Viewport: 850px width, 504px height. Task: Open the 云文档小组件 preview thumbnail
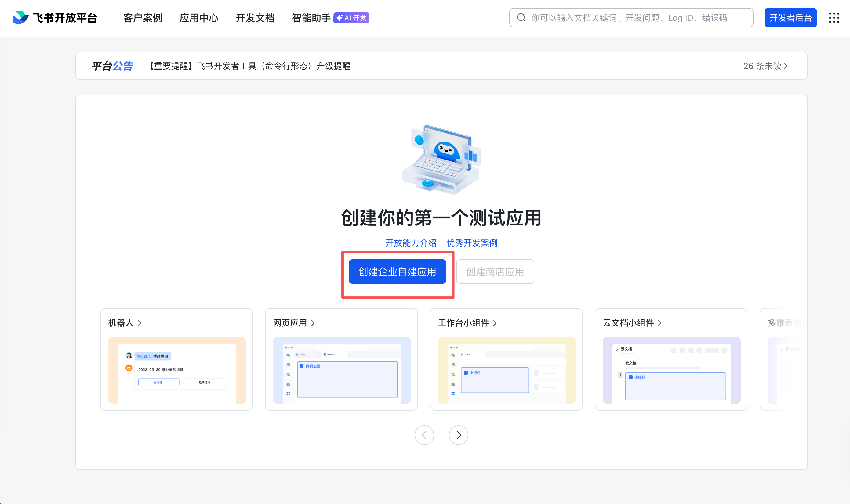tap(671, 370)
